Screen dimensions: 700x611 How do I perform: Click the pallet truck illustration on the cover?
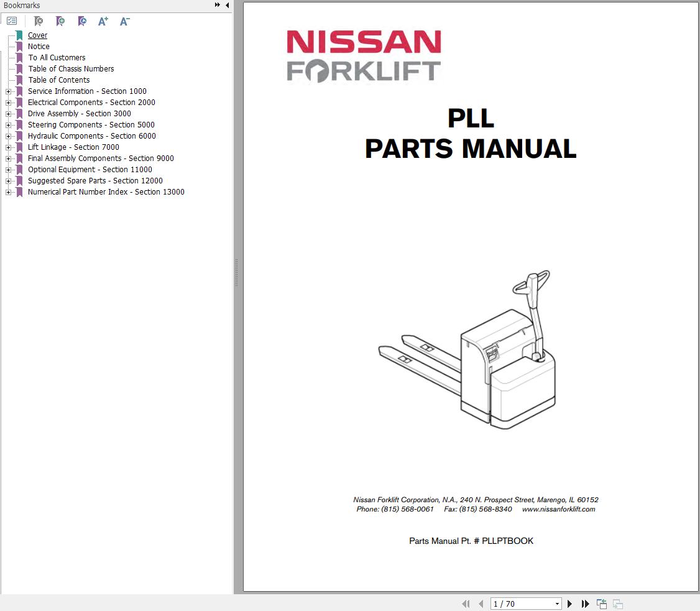tap(467, 349)
